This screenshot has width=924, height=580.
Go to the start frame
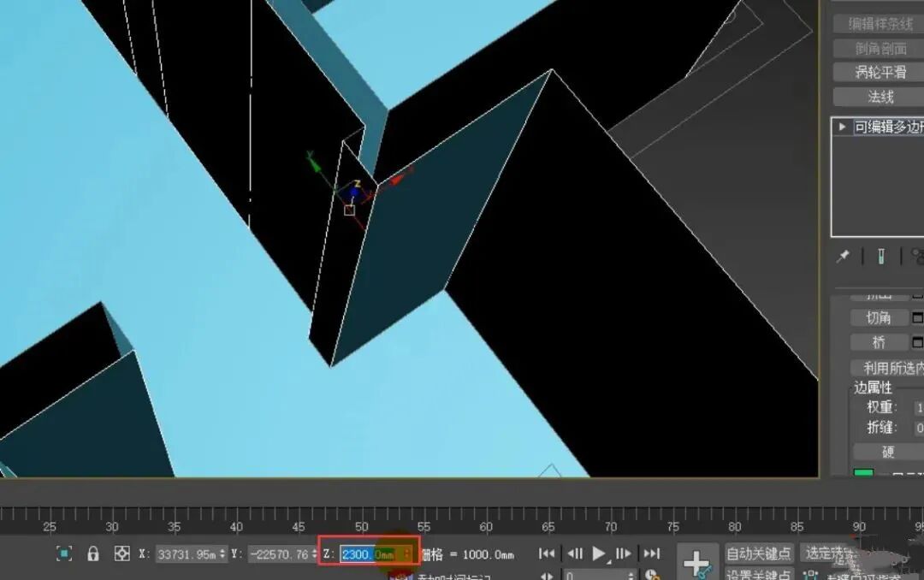(x=546, y=553)
